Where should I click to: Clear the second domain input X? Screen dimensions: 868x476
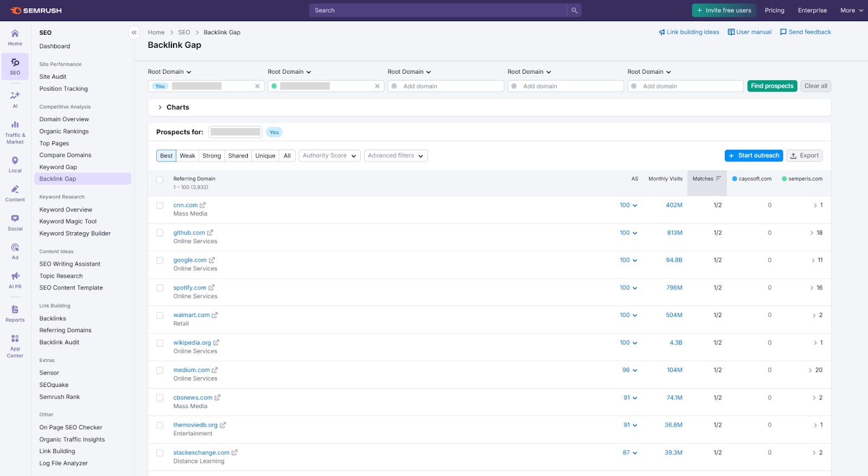378,86
